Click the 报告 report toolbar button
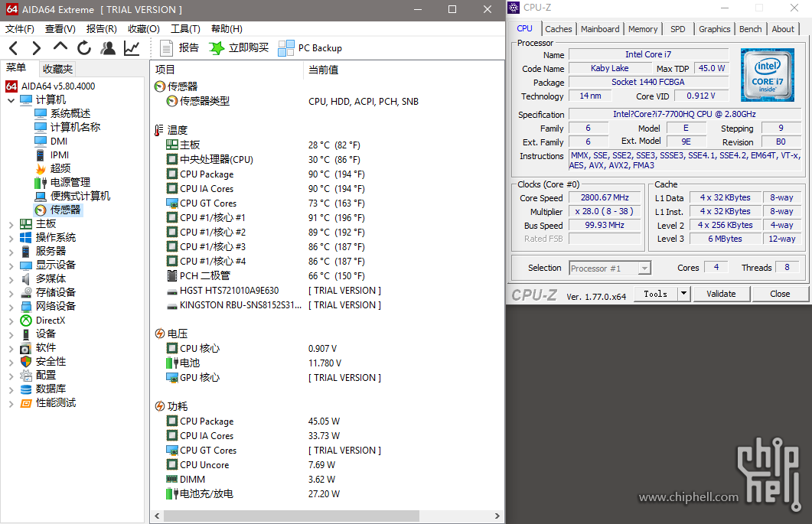The width and height of the screenshot is (812, 524). [x=179, y=48]
